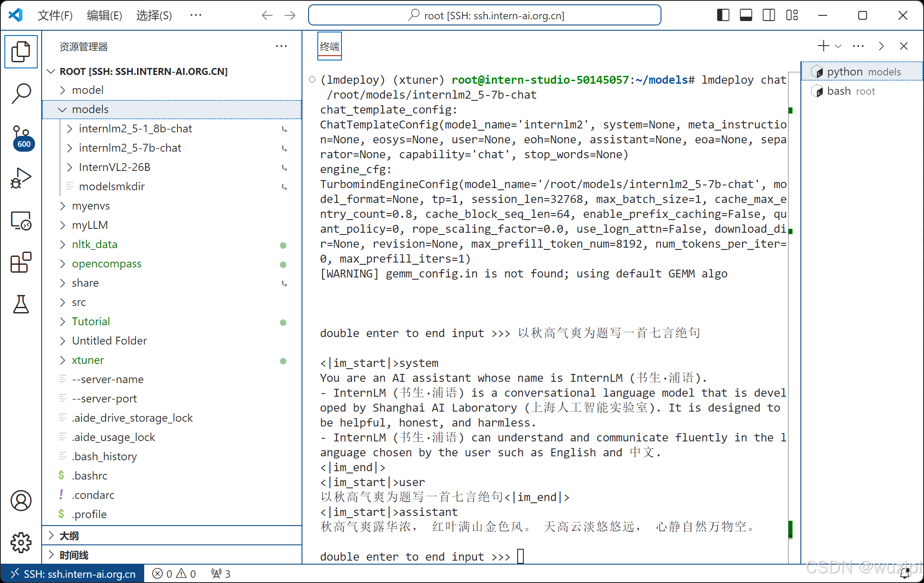This screenshot has width=924, height=583.
Task: Open the Remote Explorer view
Action: (x=21, y=220)
